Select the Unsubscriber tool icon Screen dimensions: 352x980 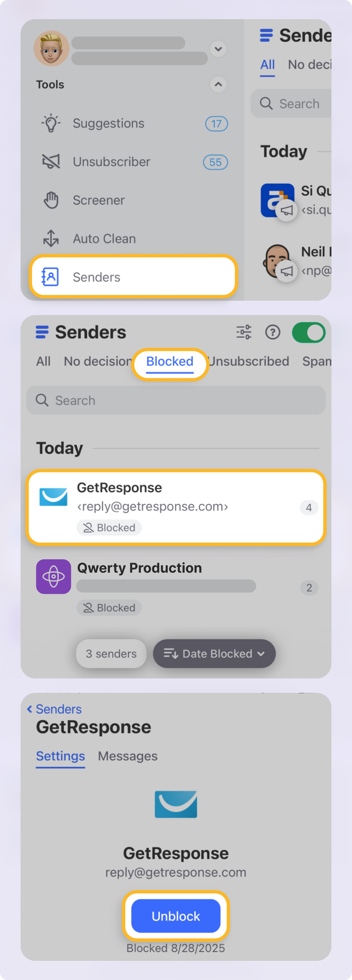point(50,161)
